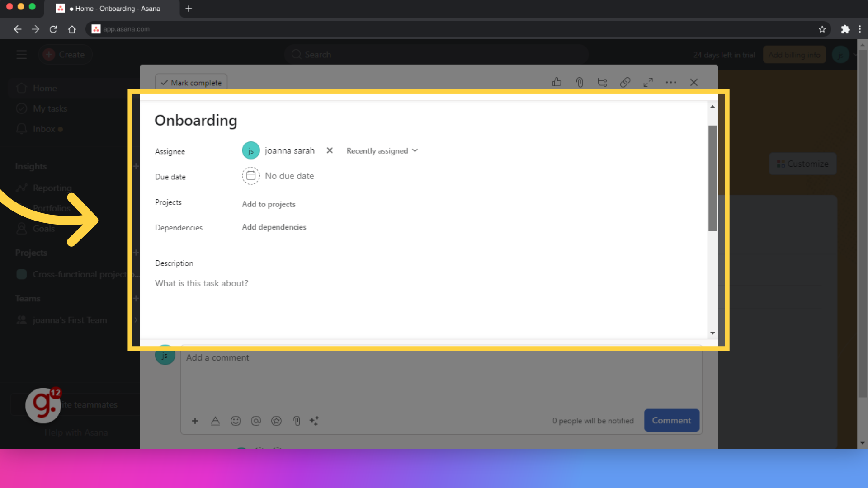Click the expand full-screen icon
Image resolution: width=868 pixels, height=488 pixels.
(x=648, y=82)
